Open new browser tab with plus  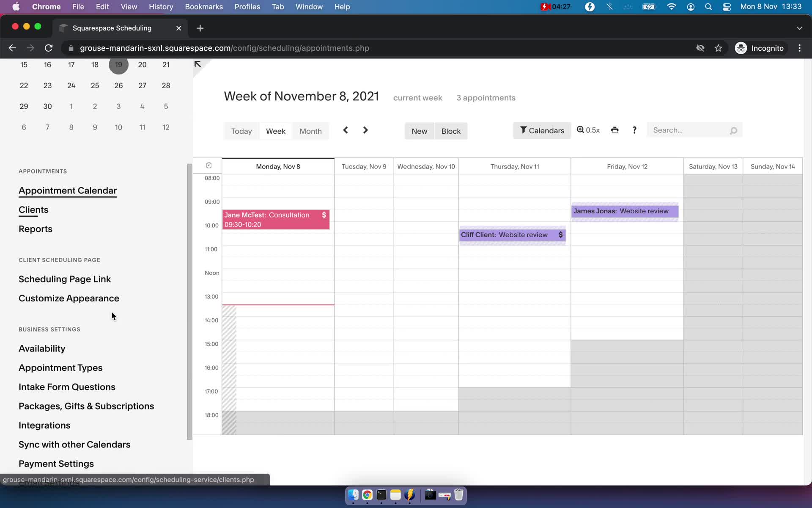coord(200,28)
